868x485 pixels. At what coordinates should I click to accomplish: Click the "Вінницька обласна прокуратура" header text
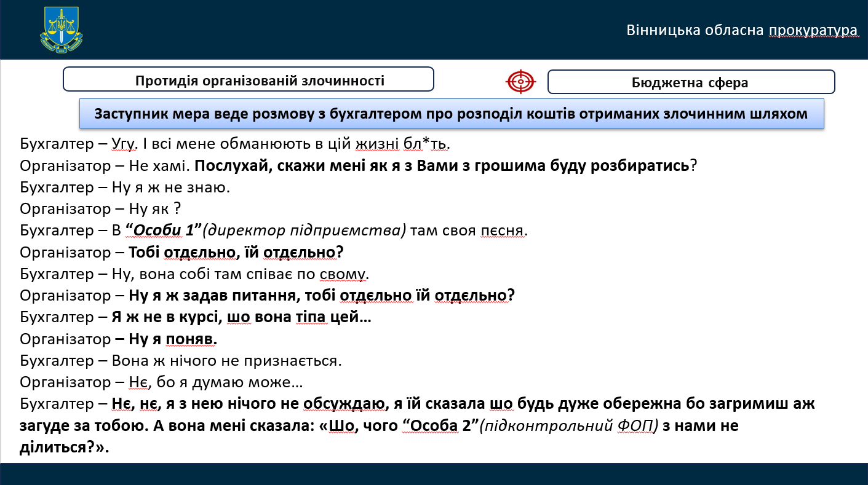[741, 31]
